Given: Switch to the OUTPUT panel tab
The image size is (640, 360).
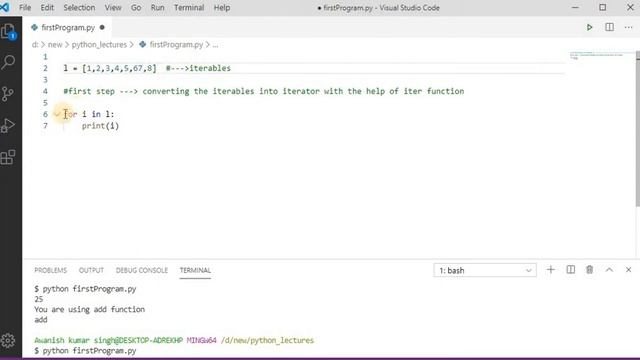Looking at the screenshot, I should pyautogui.click(x=91, y=270).
